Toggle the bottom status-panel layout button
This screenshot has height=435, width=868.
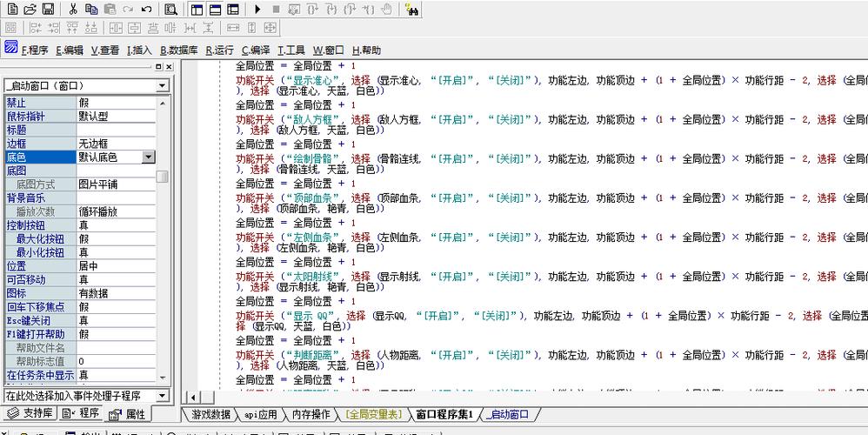pyautogui.click(x=214, y=10)
